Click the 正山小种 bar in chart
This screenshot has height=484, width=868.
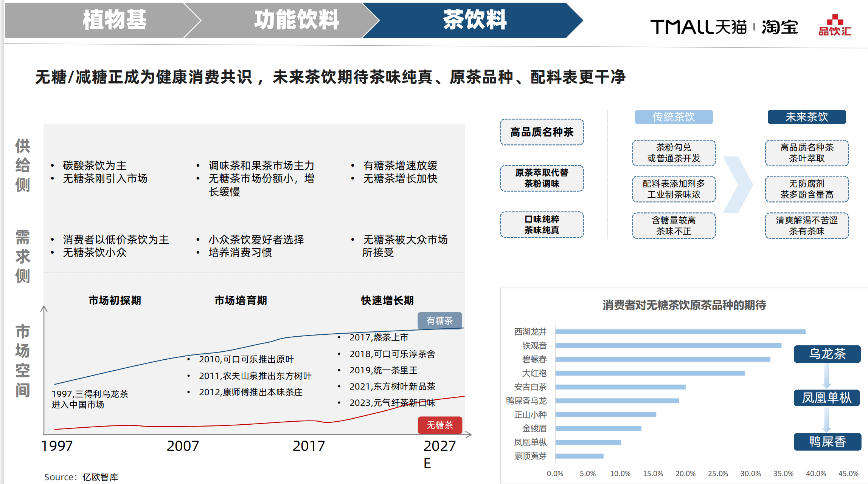606,414
